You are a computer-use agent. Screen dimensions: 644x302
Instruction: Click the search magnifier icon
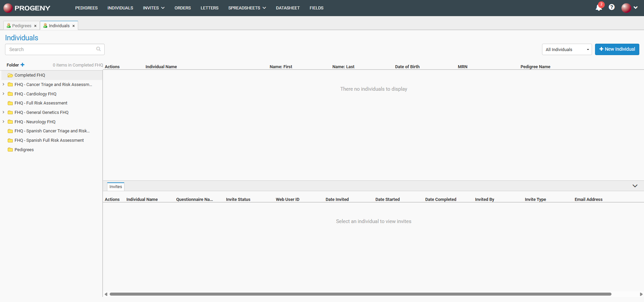point(98,49)
